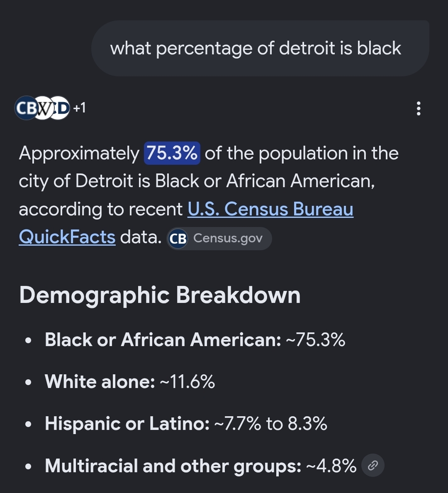Viewport: 448px width, 493px height.
Task: Select the Hispanic or Latino bullet item
Action: click(x=186, y=424)
